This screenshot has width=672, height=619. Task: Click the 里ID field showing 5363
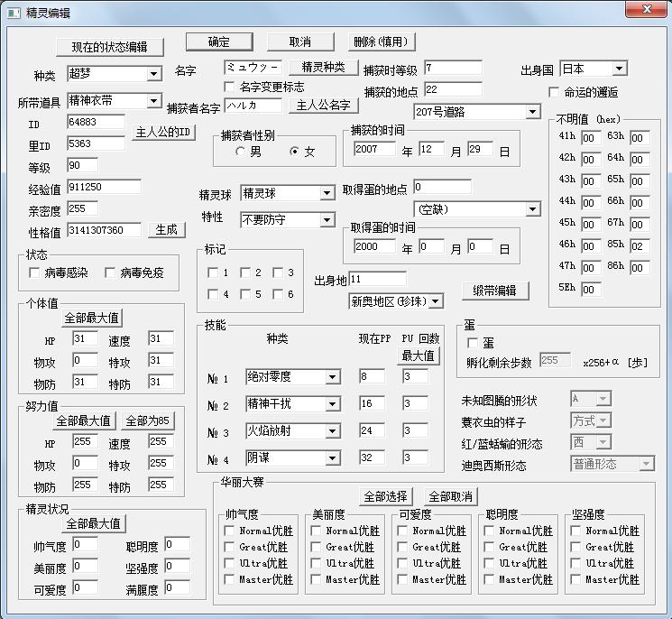[x=96, y=143]
